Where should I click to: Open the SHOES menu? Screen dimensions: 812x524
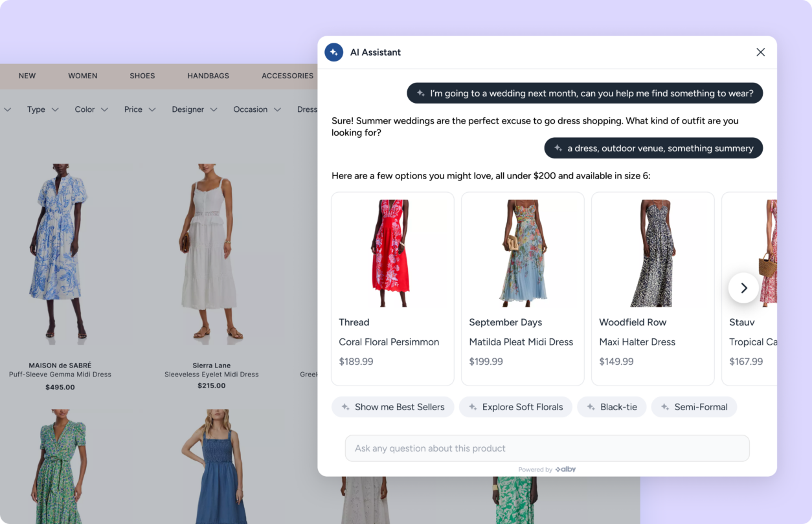click(142, 76)
